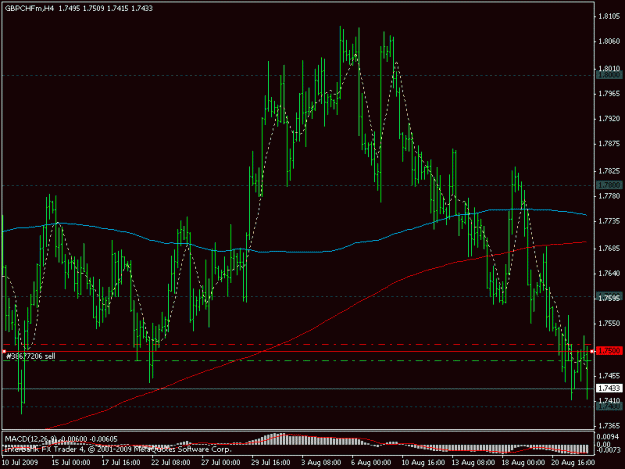Viewport: 625px width, 469px height.
Task: Select the #38677206 sell order label
Action: pos(31,356)
